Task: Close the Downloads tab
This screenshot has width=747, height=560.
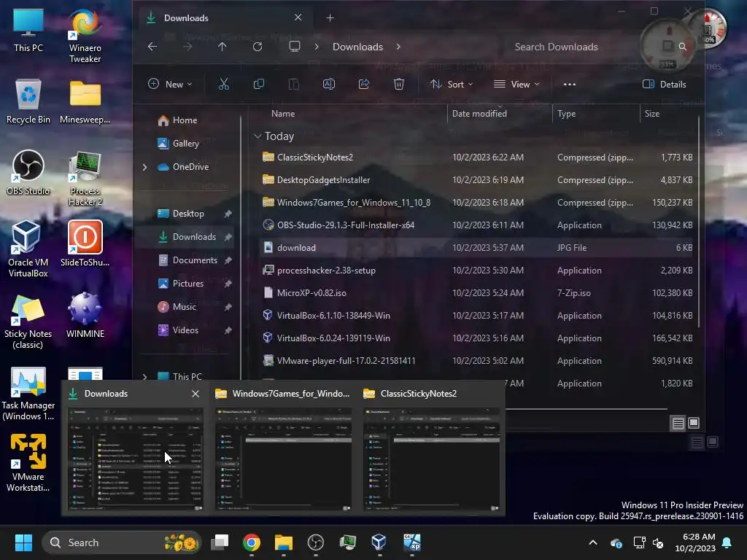Action: 298,17
